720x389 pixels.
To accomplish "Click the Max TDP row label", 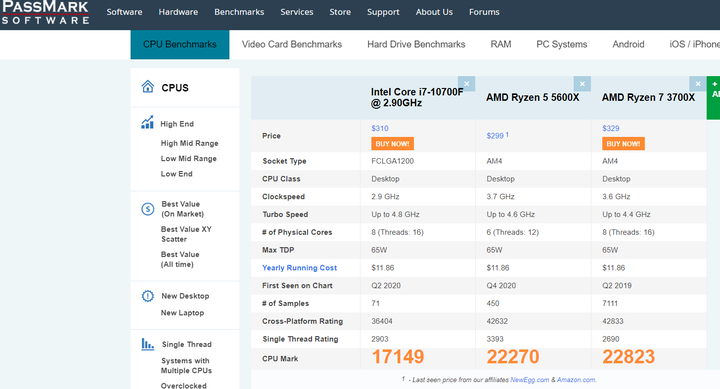I will click(x=278, y=250).
